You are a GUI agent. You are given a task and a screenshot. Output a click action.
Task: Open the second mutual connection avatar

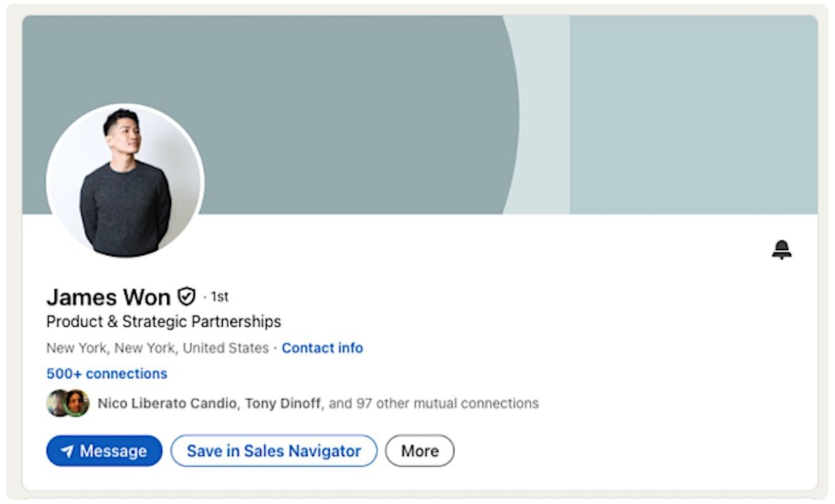point(77,403)
